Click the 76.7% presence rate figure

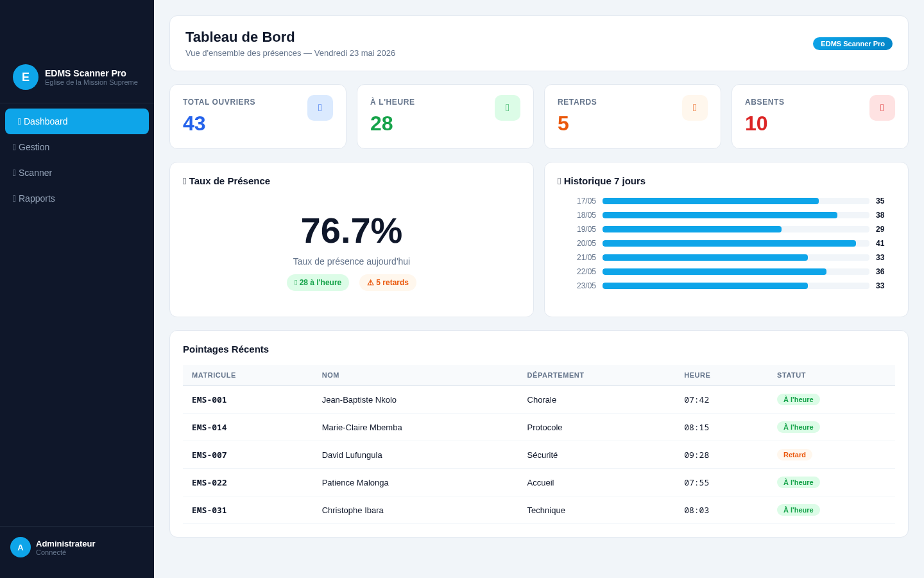[352, 231]
